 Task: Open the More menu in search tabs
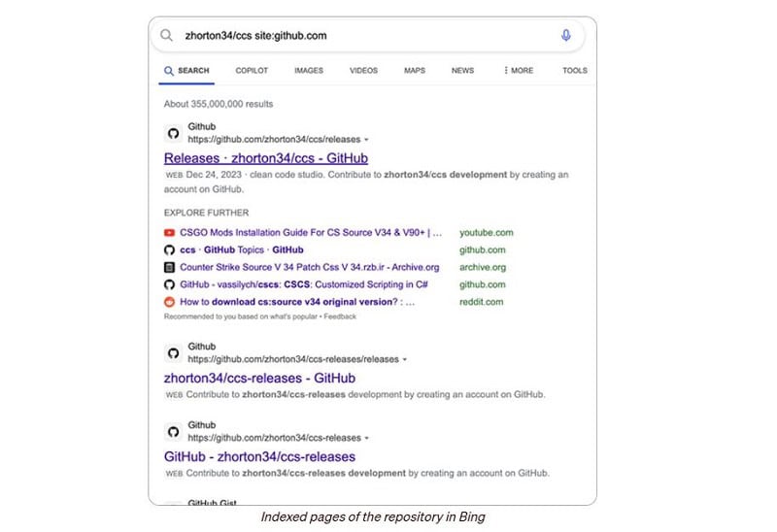(x=519, y=70)
